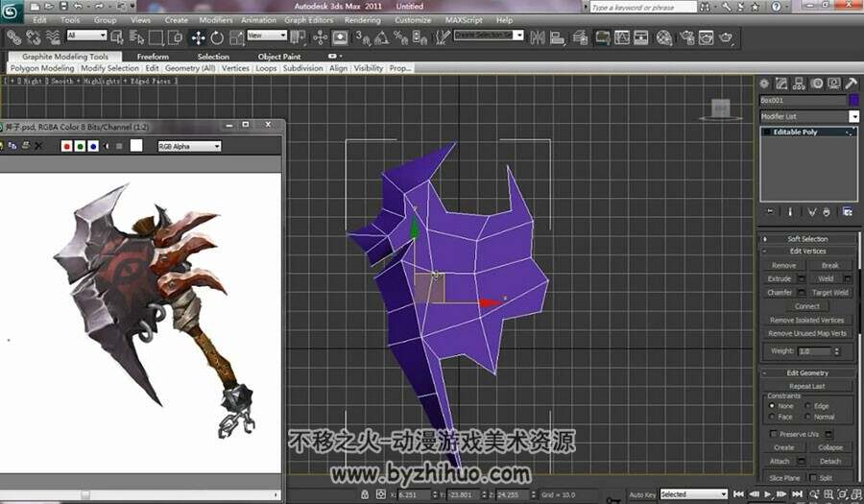This screenshot has height=504, width=864.
Task: Switch to the Object Paint ribbon tab
Action: pos(279,57)
